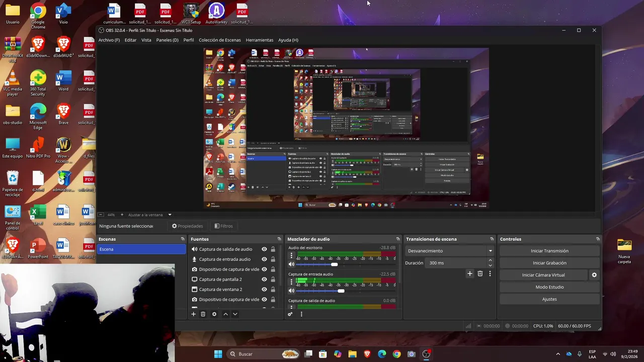Image resolution: width=644 pixels, height=362 pixels.
Task: Undock the Mezclador de audio panel
Action: click(x=398, y=239)
